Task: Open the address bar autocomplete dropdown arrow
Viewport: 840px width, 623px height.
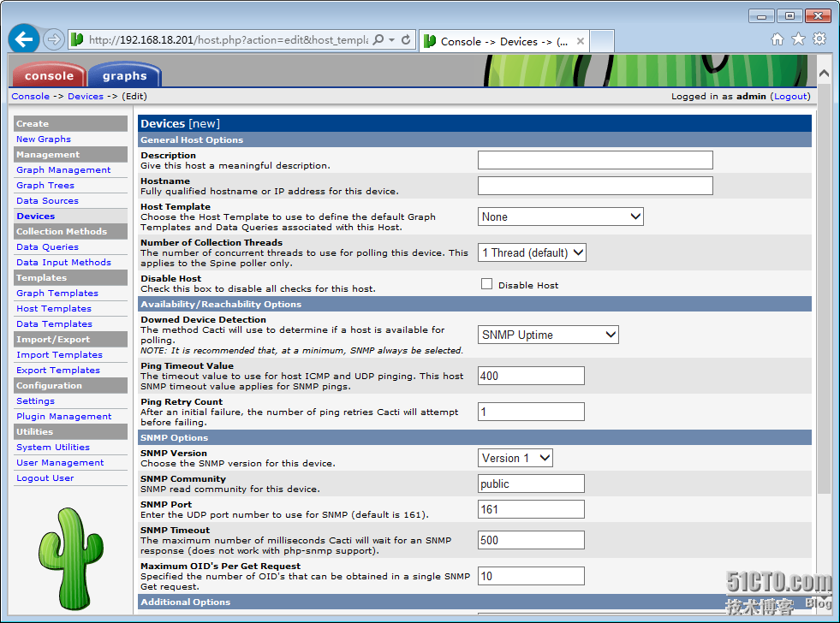Action: pyautogui.click(x=391, y=39)
